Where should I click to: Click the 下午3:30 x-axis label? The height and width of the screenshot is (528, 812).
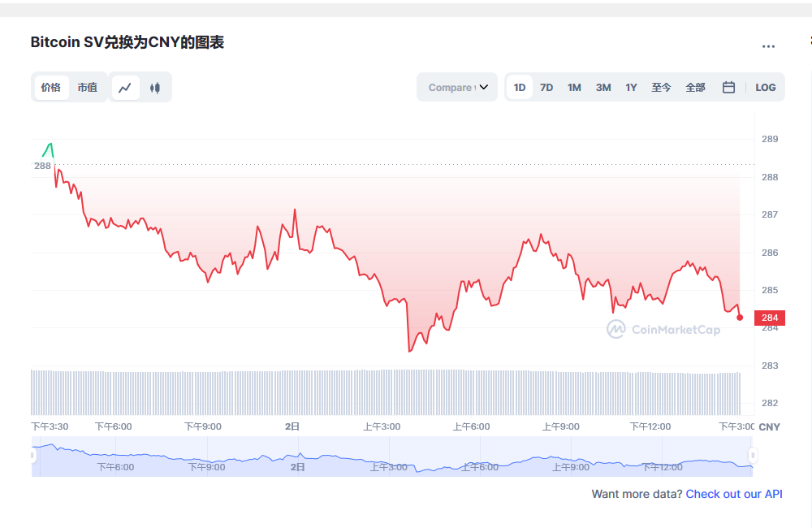(50, 426)
